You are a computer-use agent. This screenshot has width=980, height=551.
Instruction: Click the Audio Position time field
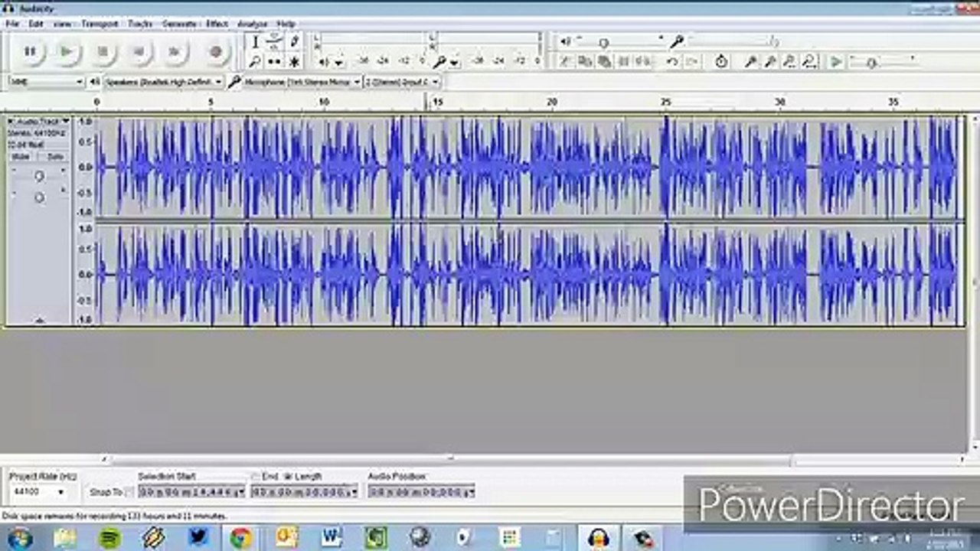pos(420,492)
